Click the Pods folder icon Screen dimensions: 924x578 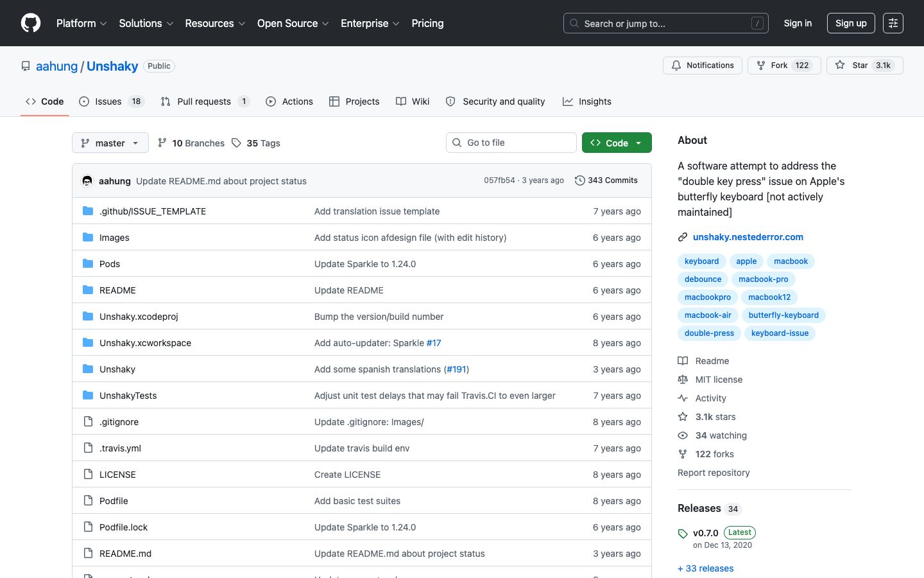(88, 264)
